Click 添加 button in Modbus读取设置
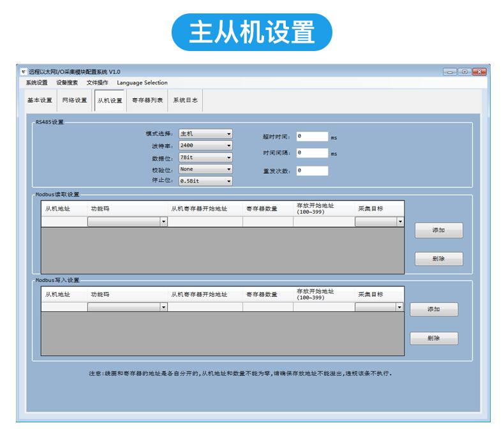Viewport: 504px width, 437px height. coord(439,230)
